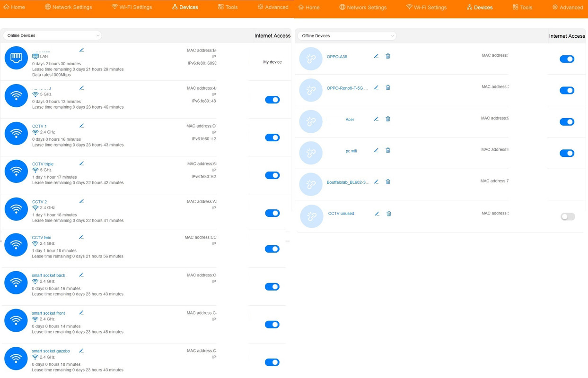588x378 pixels.
Task: Disable pc wifi internet access switch
Action: 567,153
